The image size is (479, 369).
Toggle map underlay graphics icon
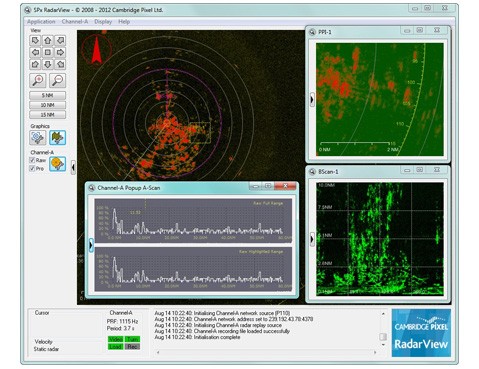pyautogui.click(x=57, y=138)
